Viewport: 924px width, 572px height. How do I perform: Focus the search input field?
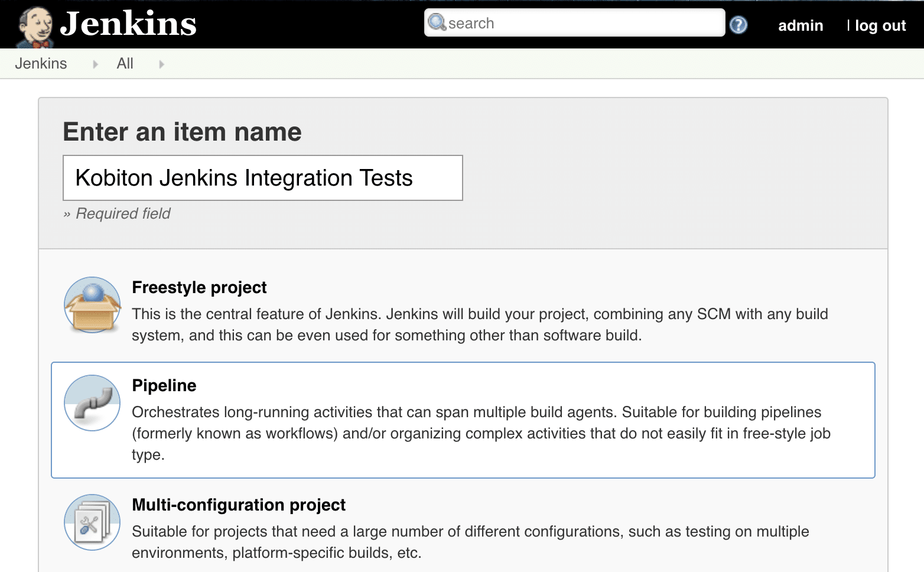click(574, 22)
